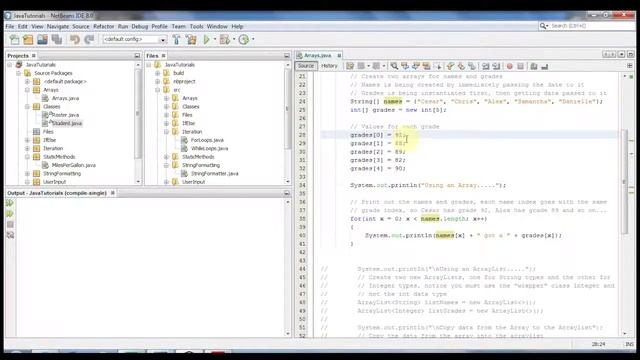Click the Undo toolbar icon
The image size is (640, 360).
pyautogui.click(x=74, y=40)
